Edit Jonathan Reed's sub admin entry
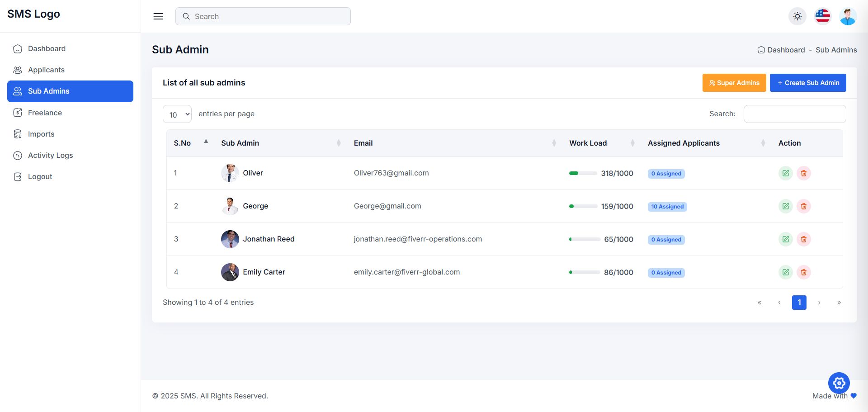The height and width of the screenshot is (412, 868). coord(785,239)
